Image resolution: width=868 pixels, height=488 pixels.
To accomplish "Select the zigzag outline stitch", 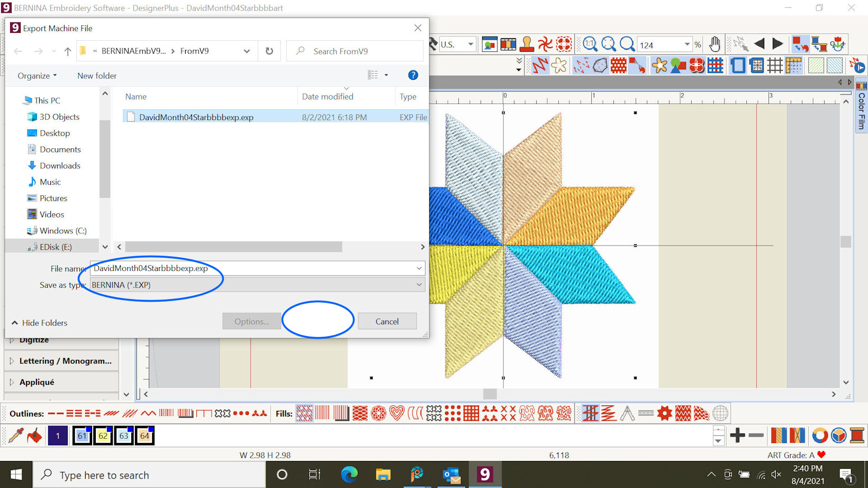I will click(x=148, y=413).
